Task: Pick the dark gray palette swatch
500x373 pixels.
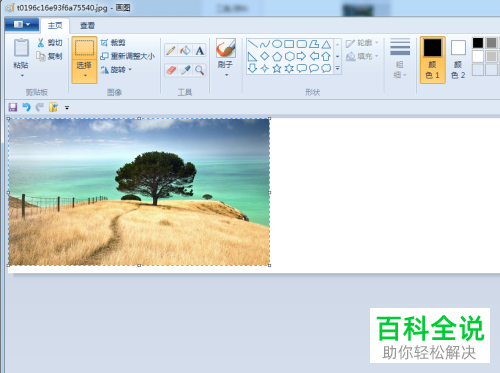Action: pos(491,43)
